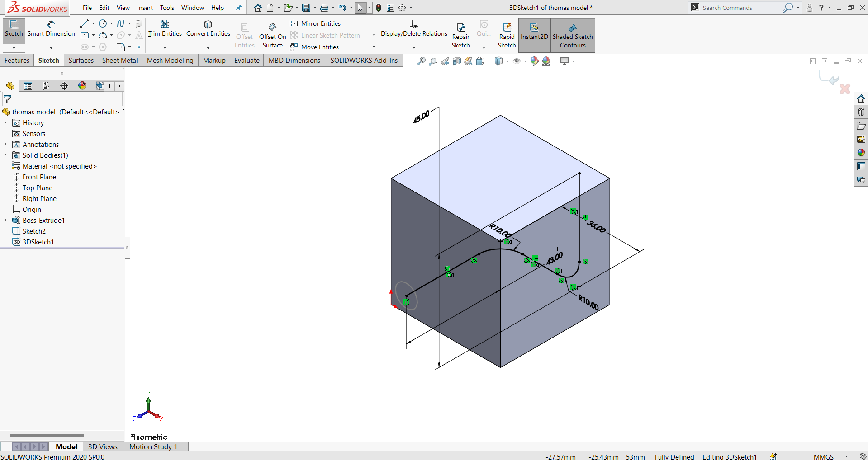Select the Spline tool
Viewport: 868px width, 460px height.
click(121, 23)
